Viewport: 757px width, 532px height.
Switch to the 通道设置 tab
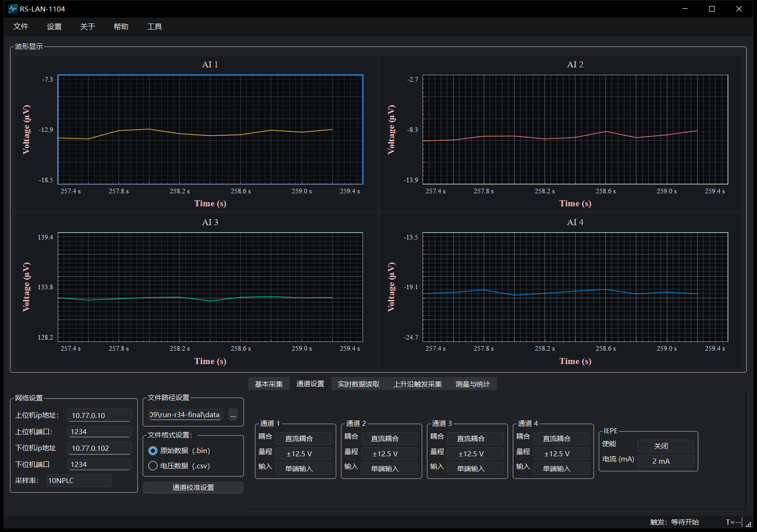click(310, 384)
